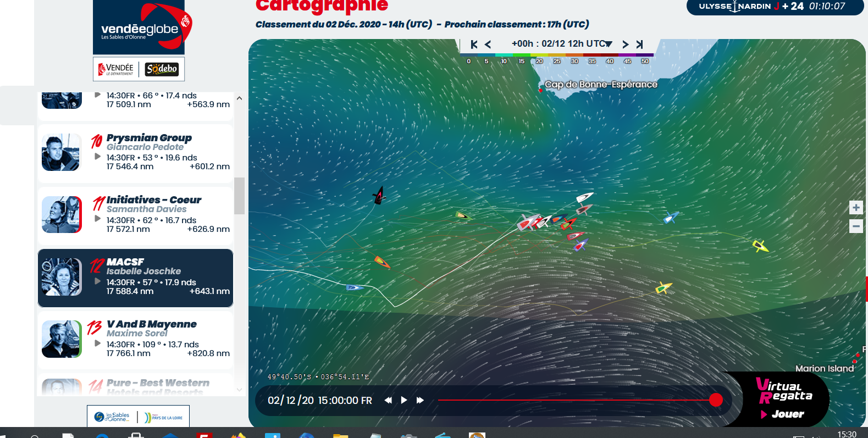Rewind the race playback
The image size is (868, 438).
[388, 400]
